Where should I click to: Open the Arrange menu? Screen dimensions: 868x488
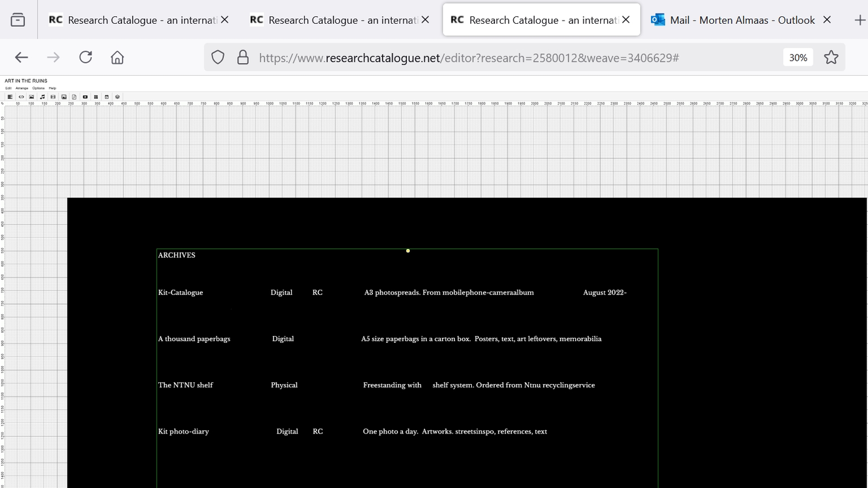[22, 88]
